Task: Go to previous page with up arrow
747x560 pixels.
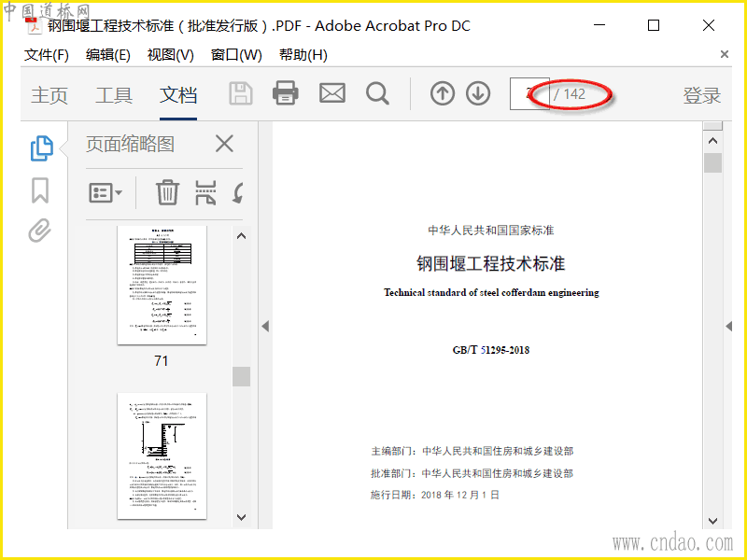Action: point(443,93)
